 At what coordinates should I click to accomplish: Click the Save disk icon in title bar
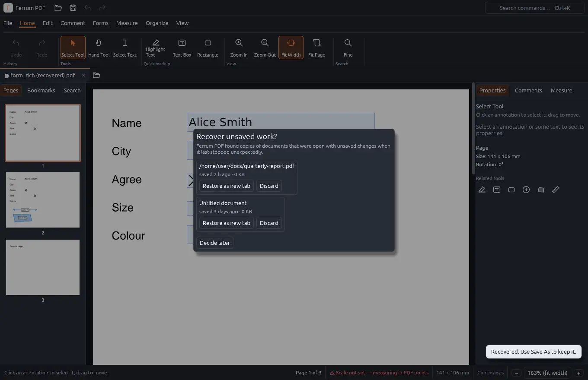click(x=73, y=8)
